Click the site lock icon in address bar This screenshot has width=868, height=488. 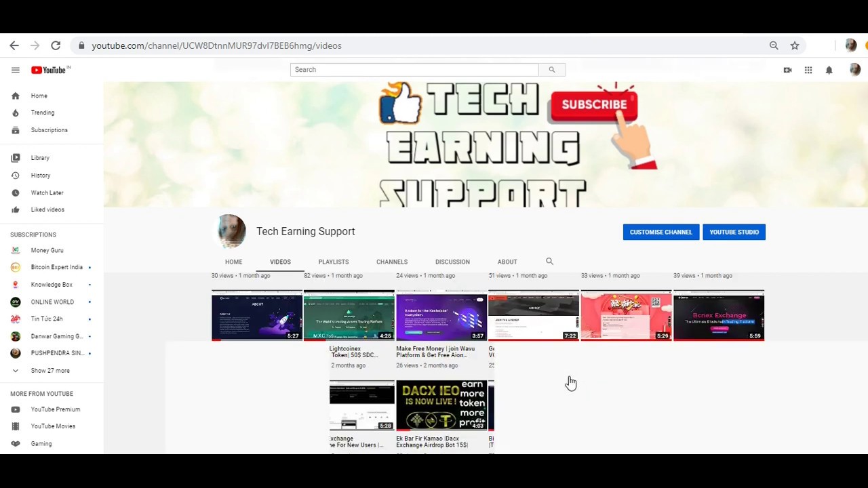pos(81,45)
